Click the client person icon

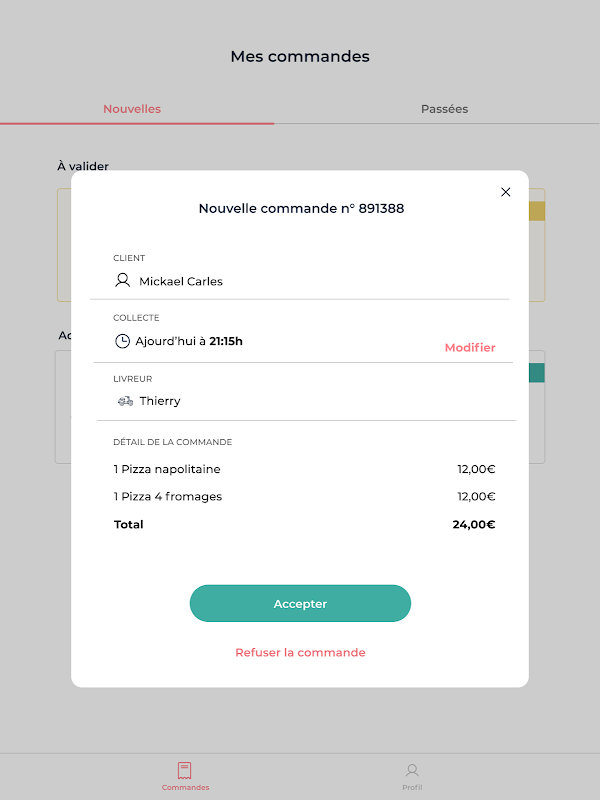123,281
